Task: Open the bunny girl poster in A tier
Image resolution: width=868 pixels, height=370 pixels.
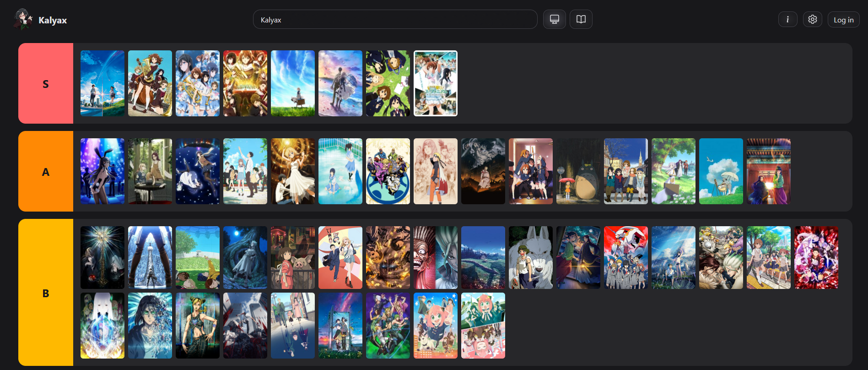Action: 102,171
